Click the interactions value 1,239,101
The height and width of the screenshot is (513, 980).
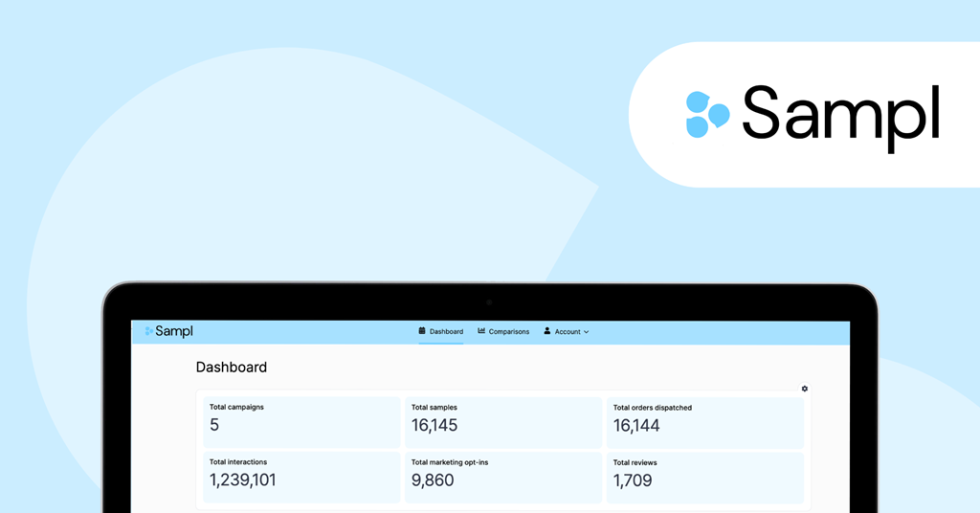point(242,480)
